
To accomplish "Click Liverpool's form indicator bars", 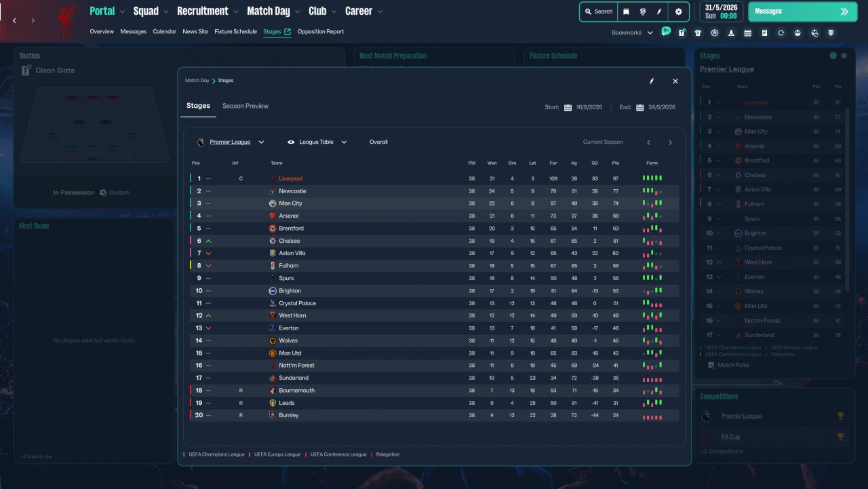I will [x=652, y=178].
